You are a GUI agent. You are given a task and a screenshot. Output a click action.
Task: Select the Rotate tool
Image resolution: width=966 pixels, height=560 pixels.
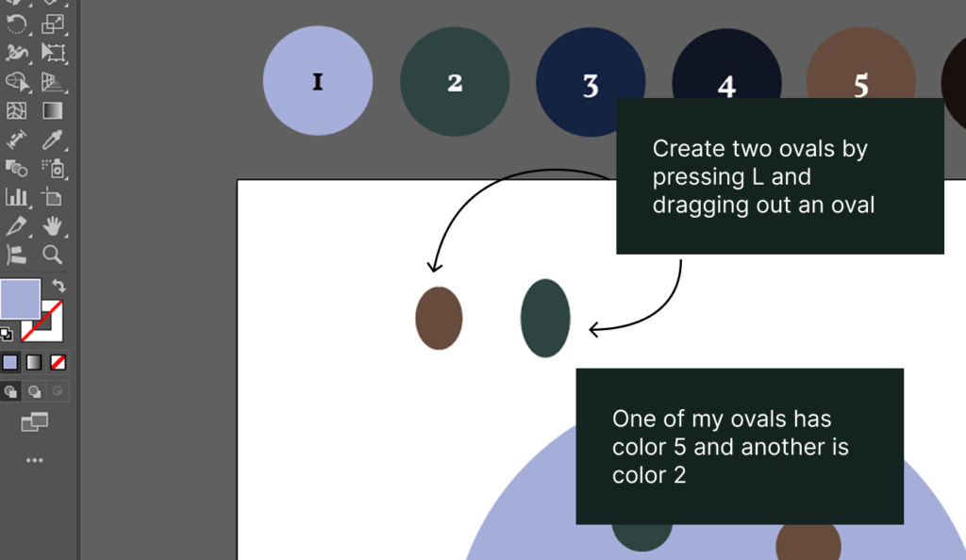click(x=17, y=24)
